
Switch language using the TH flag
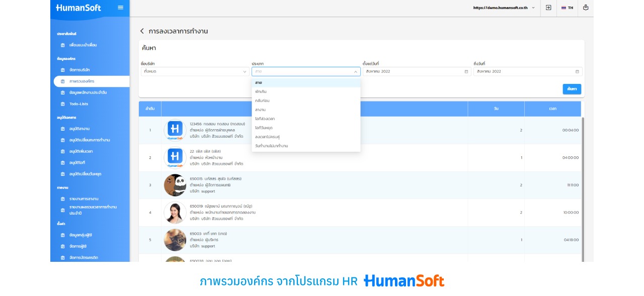coord(567,8)
